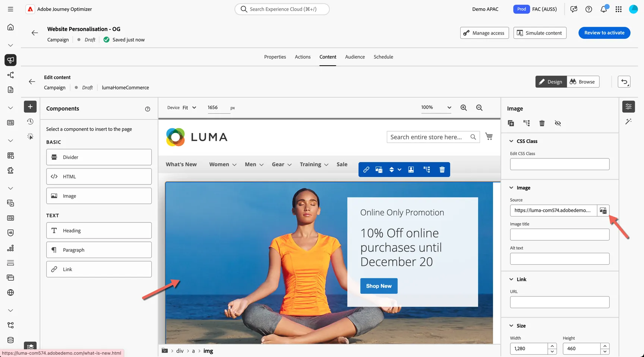
Task: Open the notifications bell
Action: (x=604, y=9)
